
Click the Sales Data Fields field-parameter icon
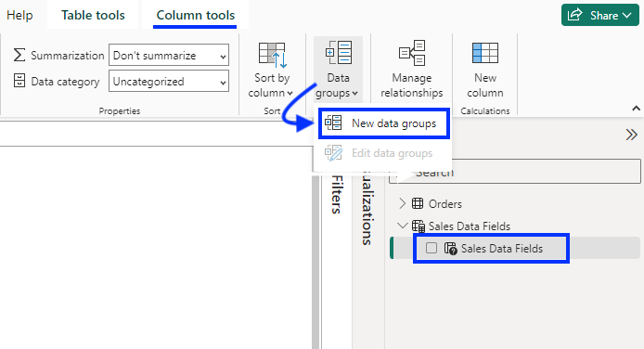450,249
